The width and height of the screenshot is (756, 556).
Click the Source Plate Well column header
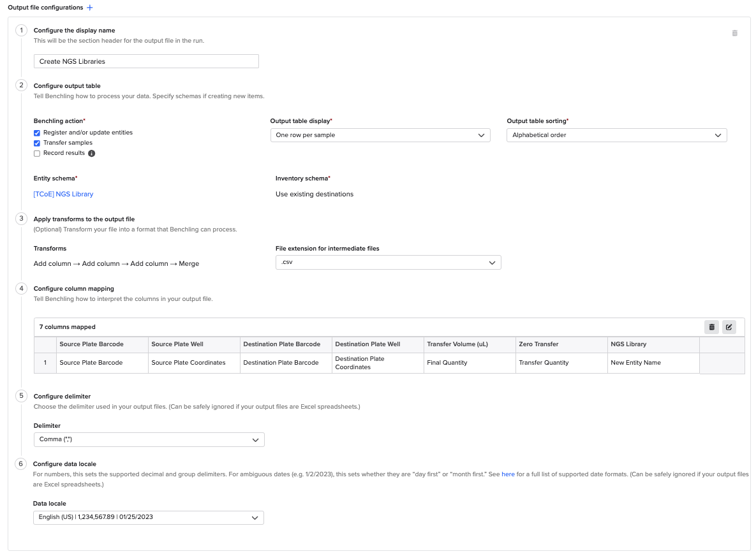click(x=195, y=344)
